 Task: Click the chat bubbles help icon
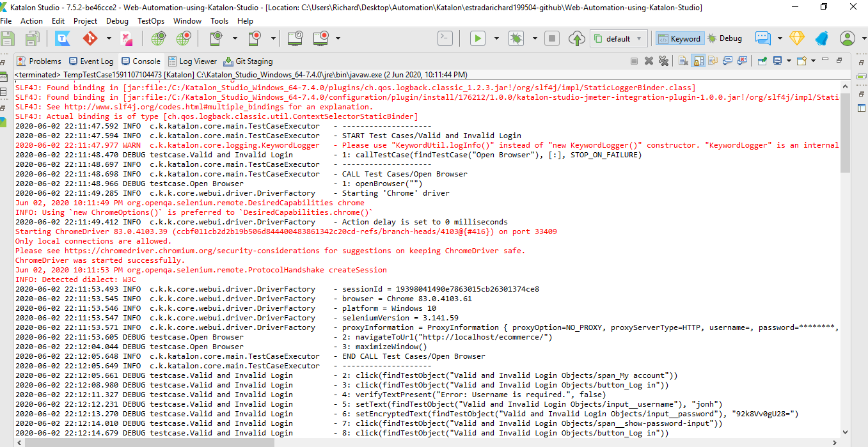pos(762,38)
